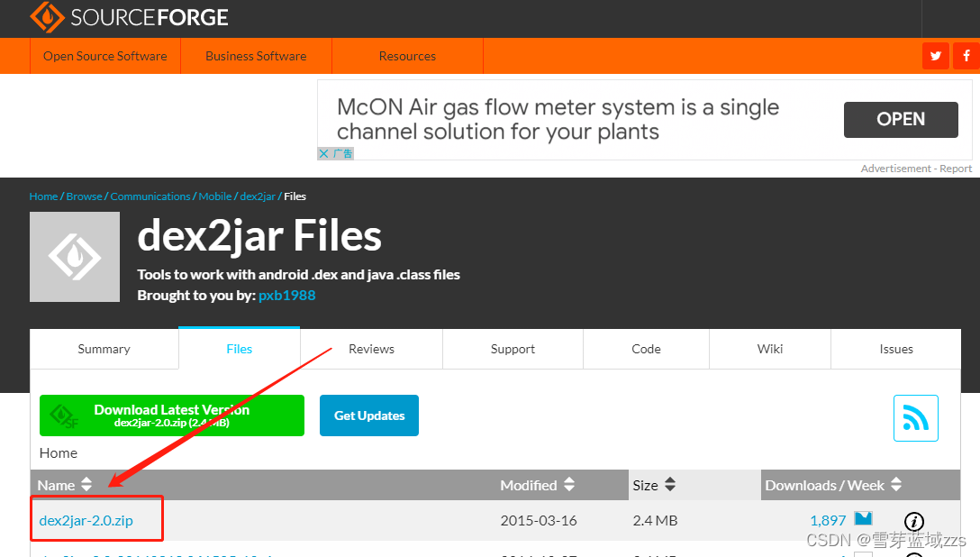The width and height of the screenshot is (980, 557).
Task: Download the dex2jar-2.0.zip file link
Action: click(86, 520)
